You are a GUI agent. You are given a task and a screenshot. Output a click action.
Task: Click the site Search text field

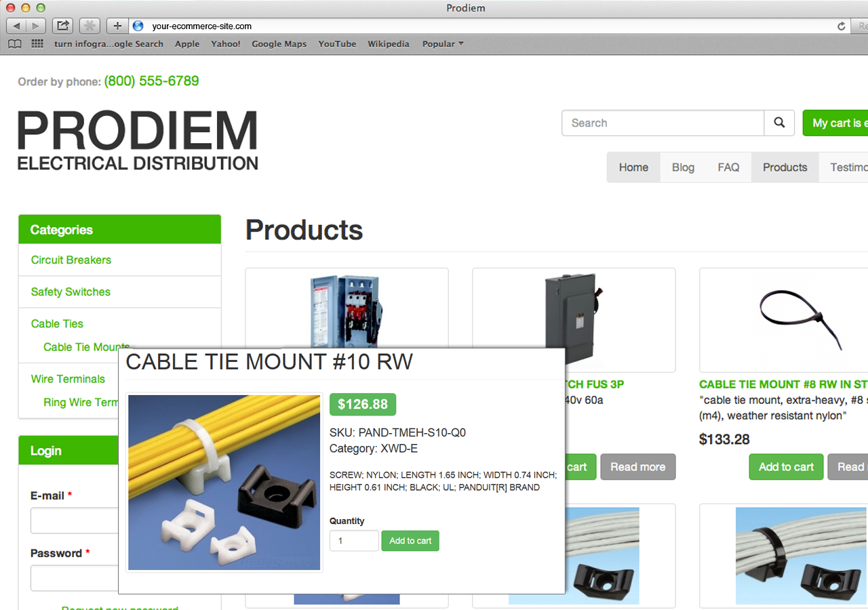[663, 123]
